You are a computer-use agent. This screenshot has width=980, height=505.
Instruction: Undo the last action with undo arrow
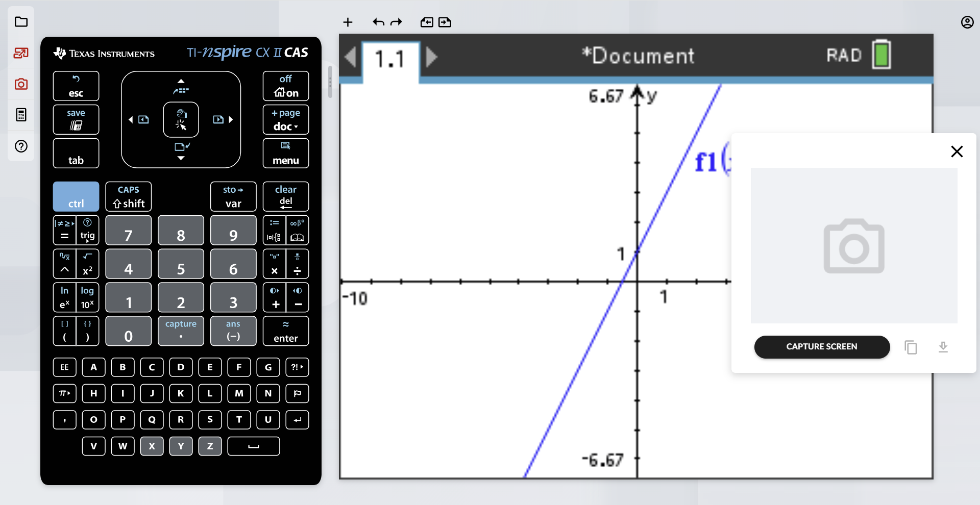point(378,22)
